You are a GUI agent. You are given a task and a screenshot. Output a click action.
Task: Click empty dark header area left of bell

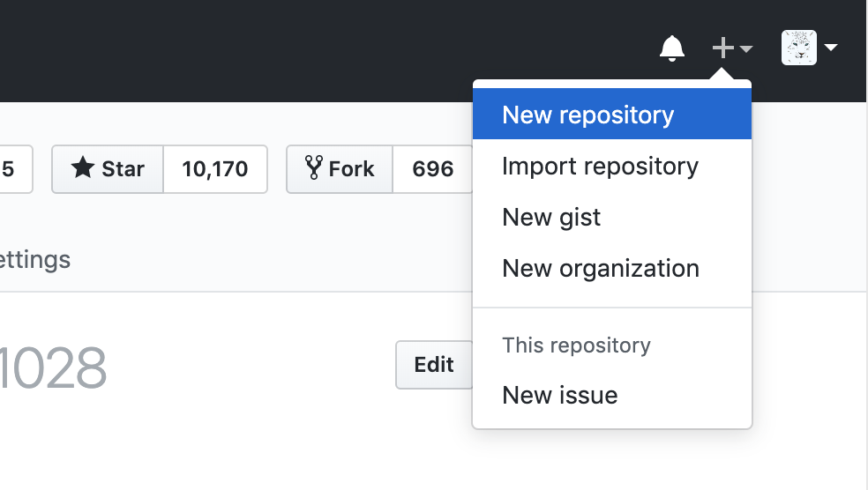[x=353, y=48]
